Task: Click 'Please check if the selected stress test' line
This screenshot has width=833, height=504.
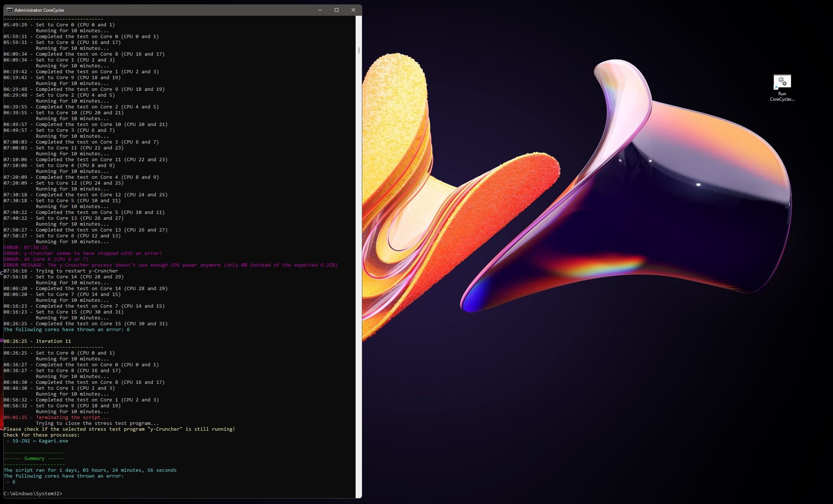Action: click(x=119, y=429)
